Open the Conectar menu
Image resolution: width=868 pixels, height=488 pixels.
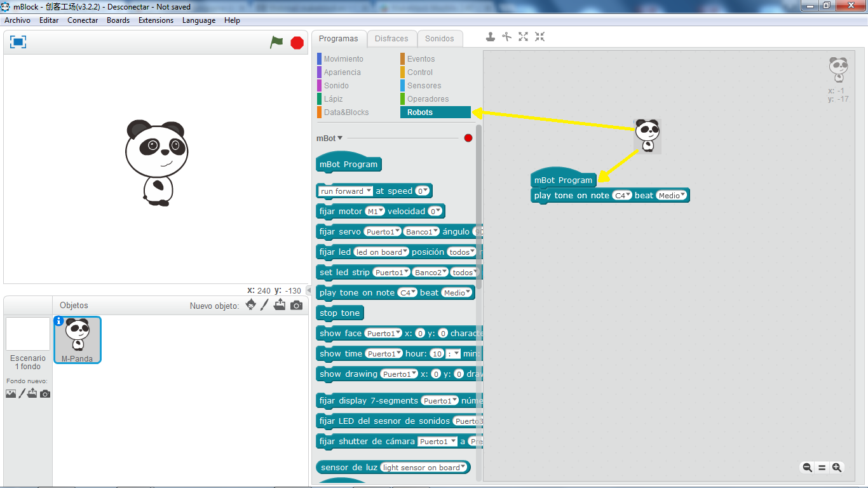[x=83, y=20]
